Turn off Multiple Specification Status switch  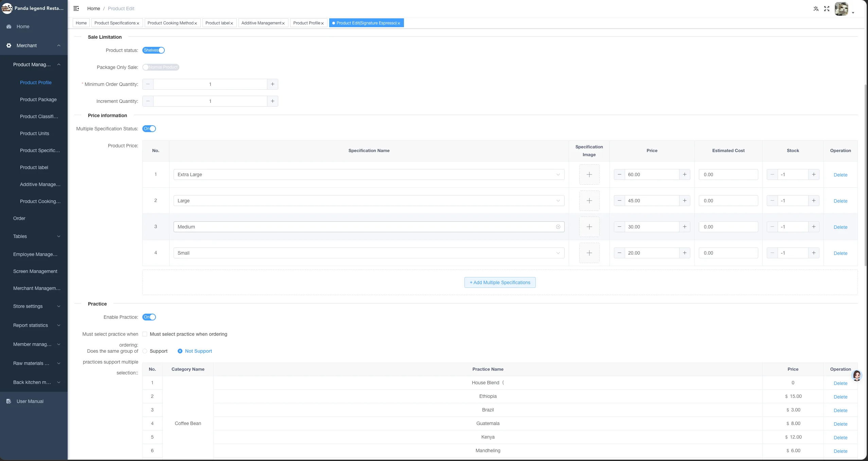149,129
